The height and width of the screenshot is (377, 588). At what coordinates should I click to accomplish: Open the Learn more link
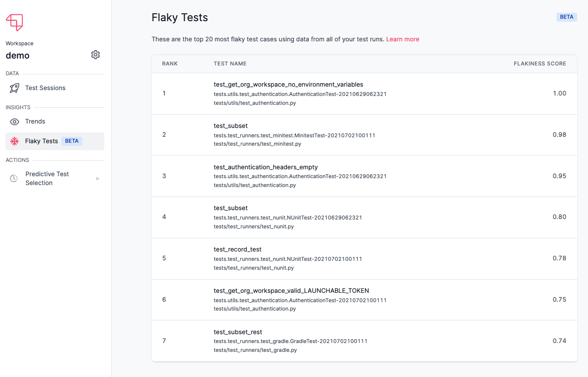tap(402, 39)
